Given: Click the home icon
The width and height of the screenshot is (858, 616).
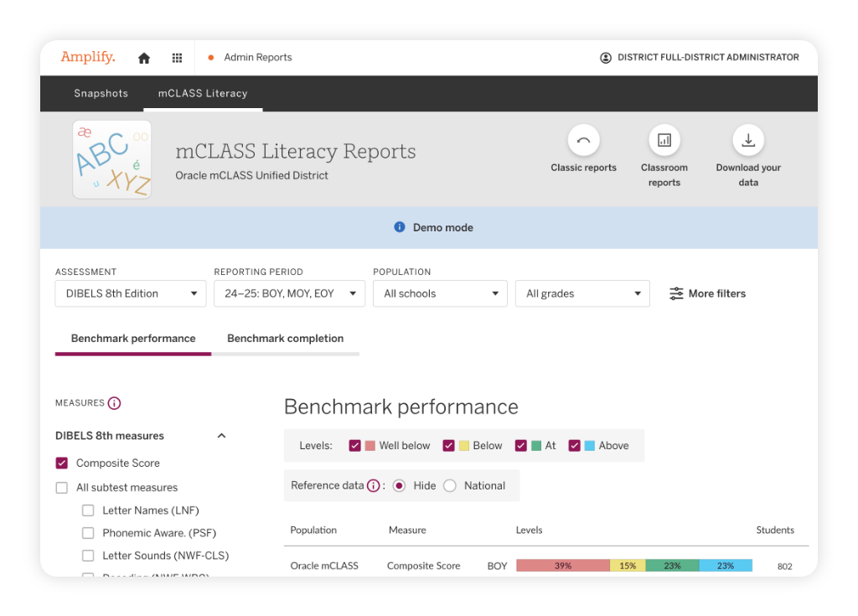Looking at the screenshot, I should pyautogui.click(x=143, y=57).
